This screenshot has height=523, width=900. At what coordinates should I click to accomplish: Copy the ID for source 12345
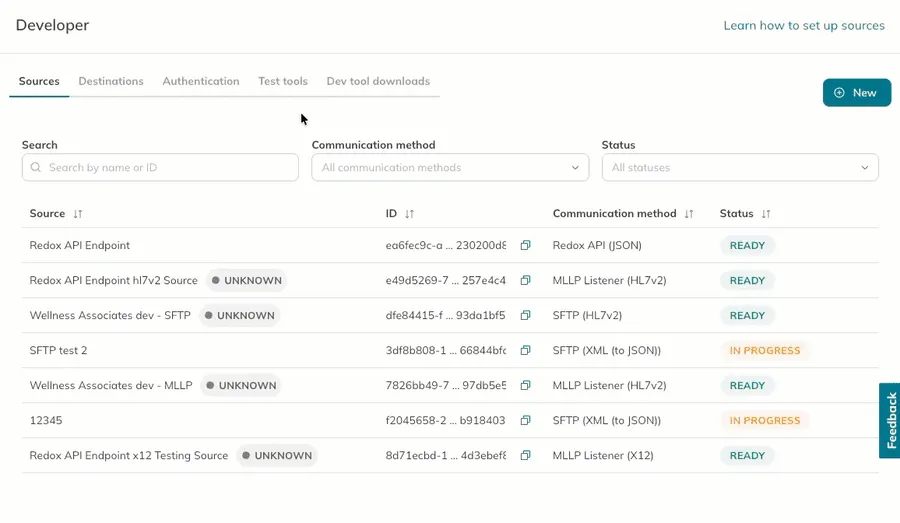pyautogui.click(x=525, y=420)
